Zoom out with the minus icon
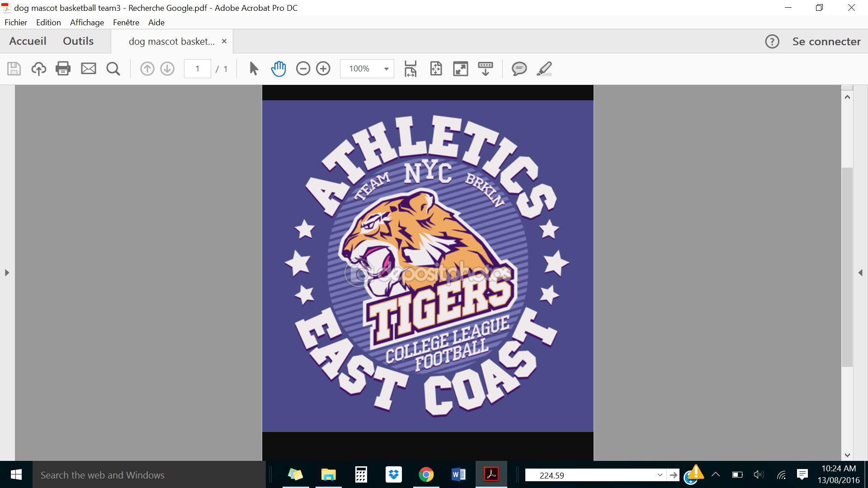The height and width of the screenshot is (488, 868). click(303, 69)
